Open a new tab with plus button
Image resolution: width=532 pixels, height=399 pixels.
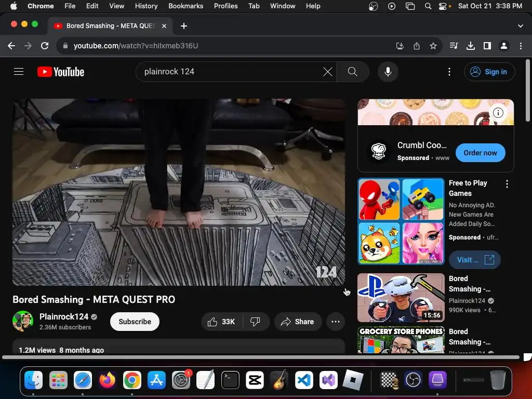tap(183, 26)
